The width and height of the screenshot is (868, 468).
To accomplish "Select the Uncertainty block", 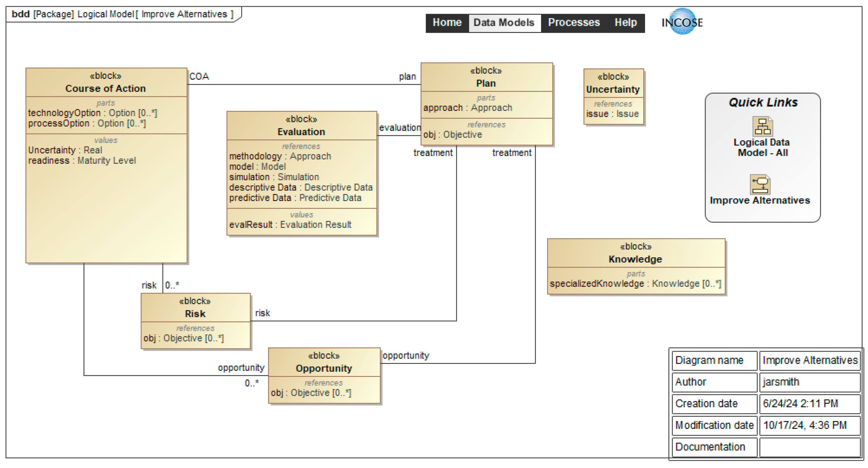I will [613, 89].
